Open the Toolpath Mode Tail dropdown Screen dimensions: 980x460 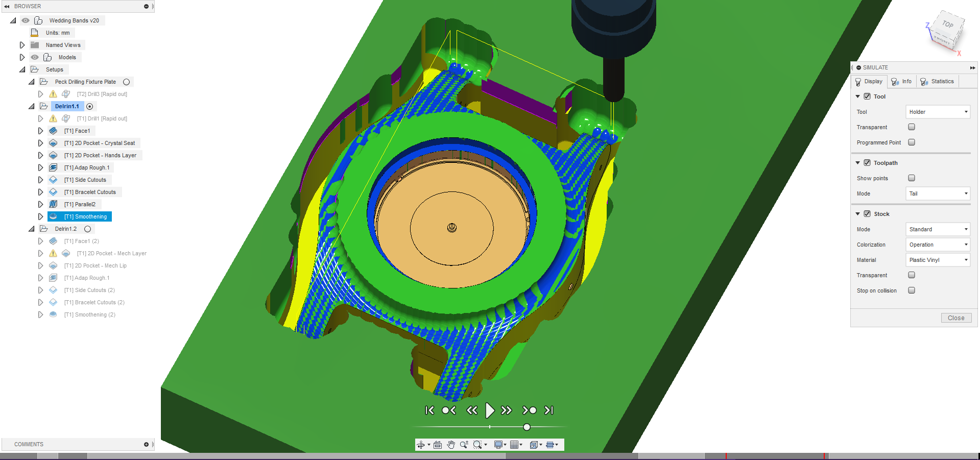(x=938, y=193)
